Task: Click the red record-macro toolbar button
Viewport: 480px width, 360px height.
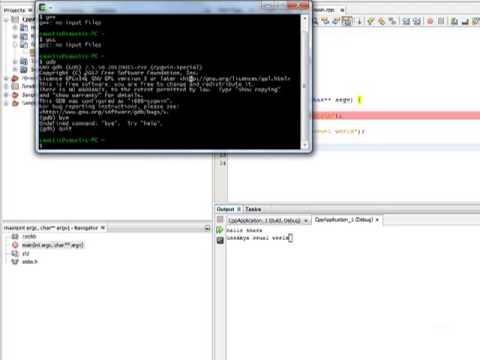Action: tap(430, 21)
